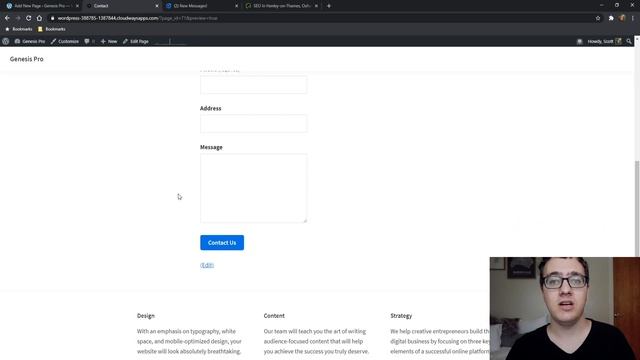Close the SEO in Henley-on-Thames tab
Image resolution: width=640 pixels, height=360 pixels.
pos(316,6)
